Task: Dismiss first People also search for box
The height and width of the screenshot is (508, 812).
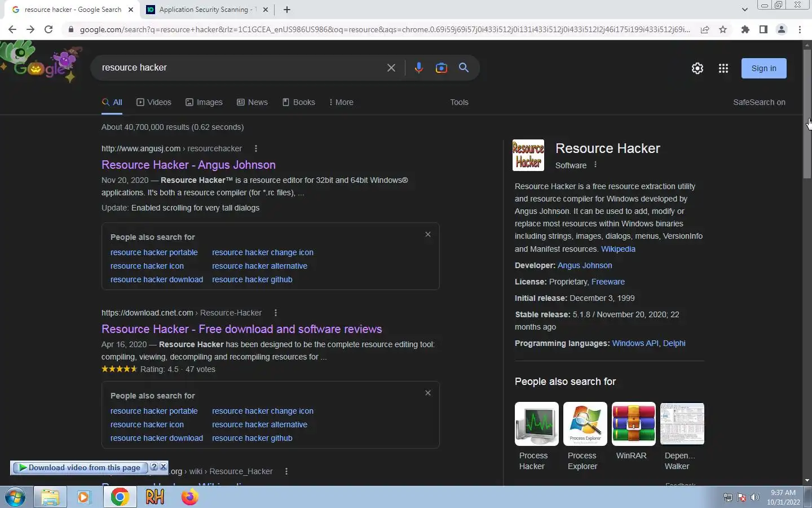Action: 428,234
